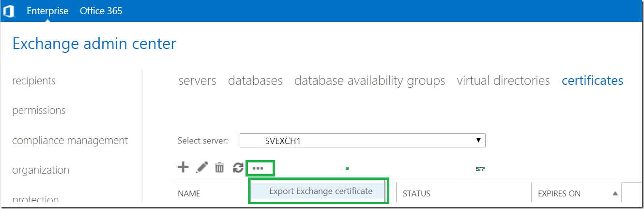The image size is (644, 209).
Task: Open the servers tab
Action: 198,80
